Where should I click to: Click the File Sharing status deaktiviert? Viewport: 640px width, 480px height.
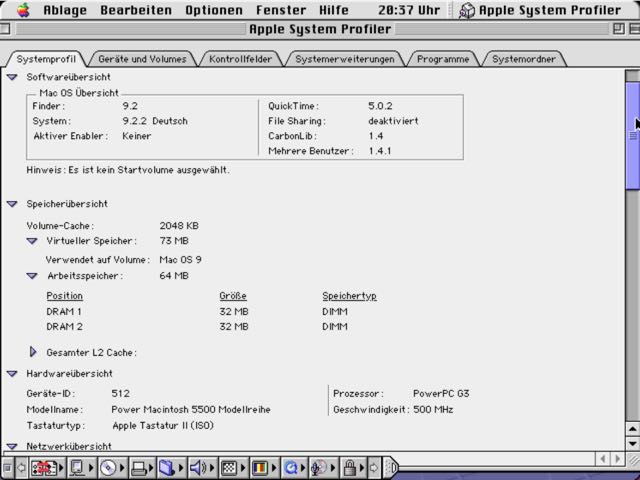pyautogui.click(x=393, y=121)
